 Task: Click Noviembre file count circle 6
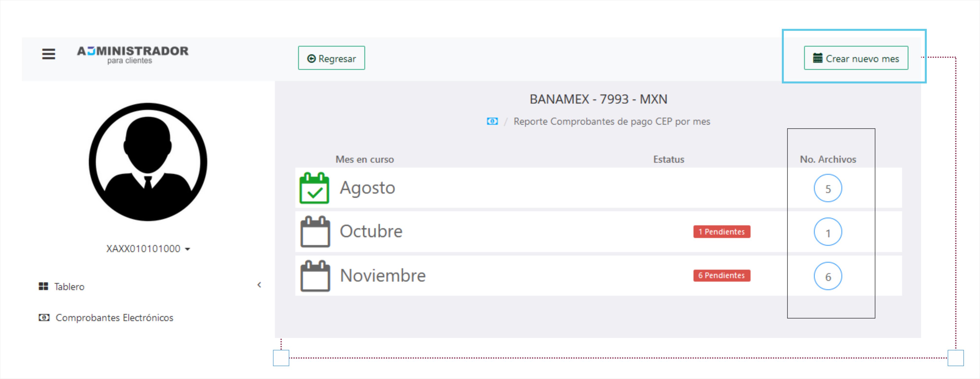(x=827, y=276)
